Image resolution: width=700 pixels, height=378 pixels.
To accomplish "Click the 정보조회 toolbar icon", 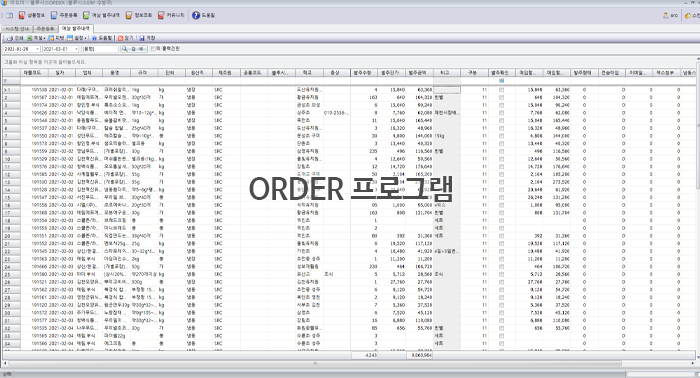I will (x=129, y=15).
